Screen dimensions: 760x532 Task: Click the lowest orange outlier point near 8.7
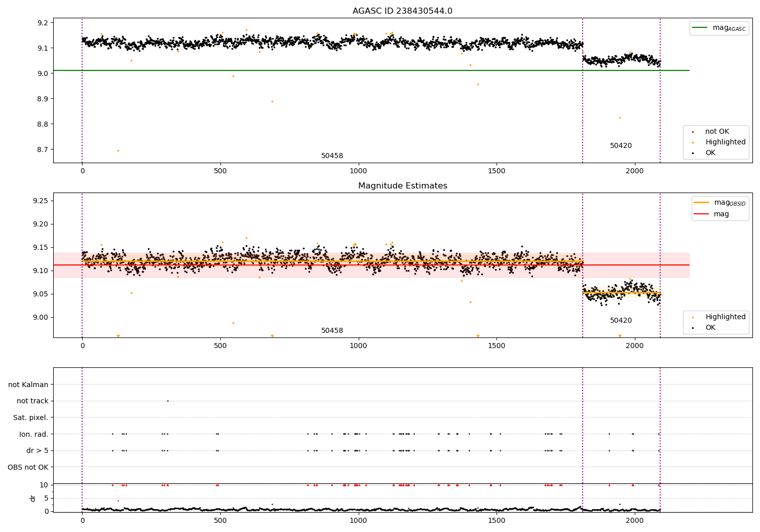pyautogui.click(x=118, y=150)
